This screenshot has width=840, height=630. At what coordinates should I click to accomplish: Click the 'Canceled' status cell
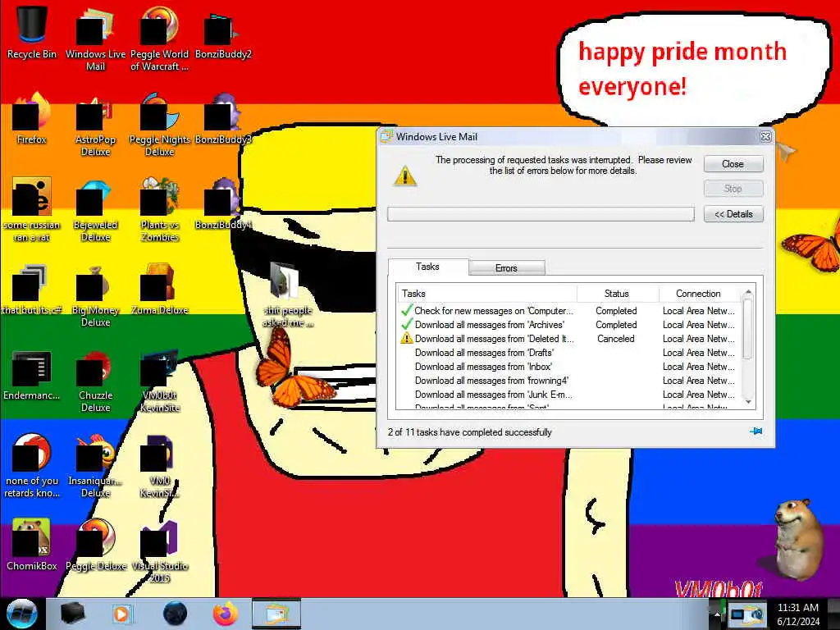616,339
